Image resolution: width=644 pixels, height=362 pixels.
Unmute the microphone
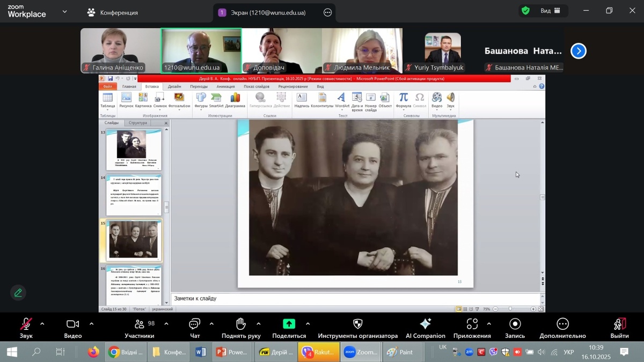pos(26,324)
